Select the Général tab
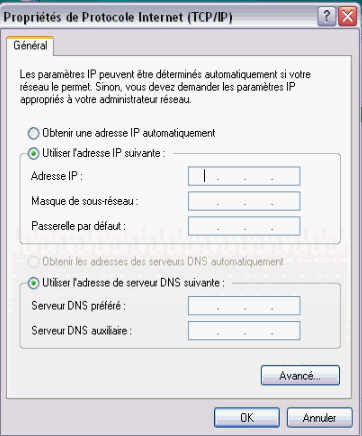Image resolution: width=362 pixels, height=436 pixels. (30, 45)
